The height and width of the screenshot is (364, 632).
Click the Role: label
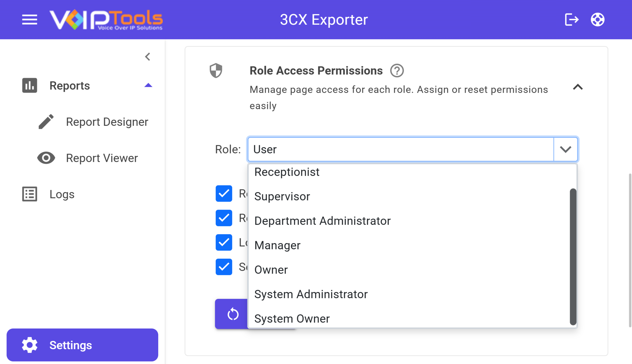(x=228, y=149)
